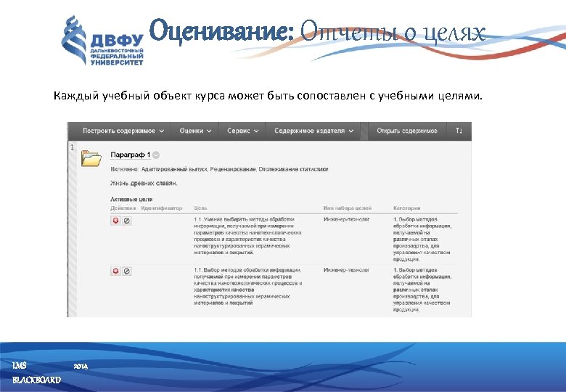Click the text 'Жизнь древних славян.'
This screenshot has height=392, width=566.
(x=144, y=184)
